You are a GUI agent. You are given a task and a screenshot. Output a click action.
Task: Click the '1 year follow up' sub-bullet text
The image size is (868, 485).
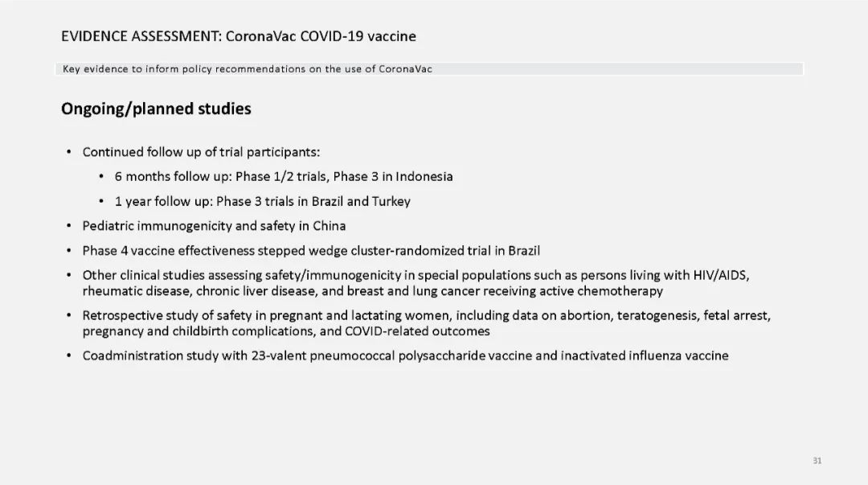tap(262, 201)
